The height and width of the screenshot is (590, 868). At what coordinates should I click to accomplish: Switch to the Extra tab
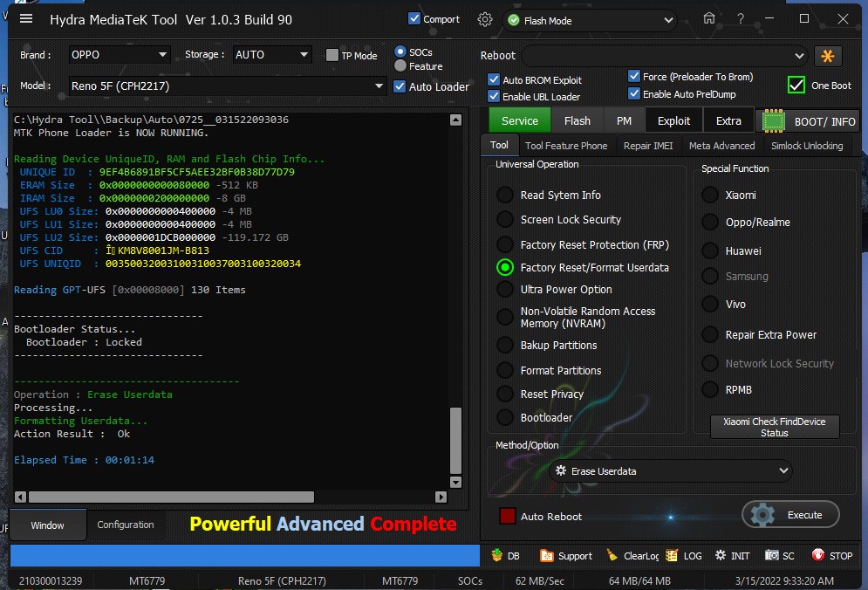pos(728,120)
